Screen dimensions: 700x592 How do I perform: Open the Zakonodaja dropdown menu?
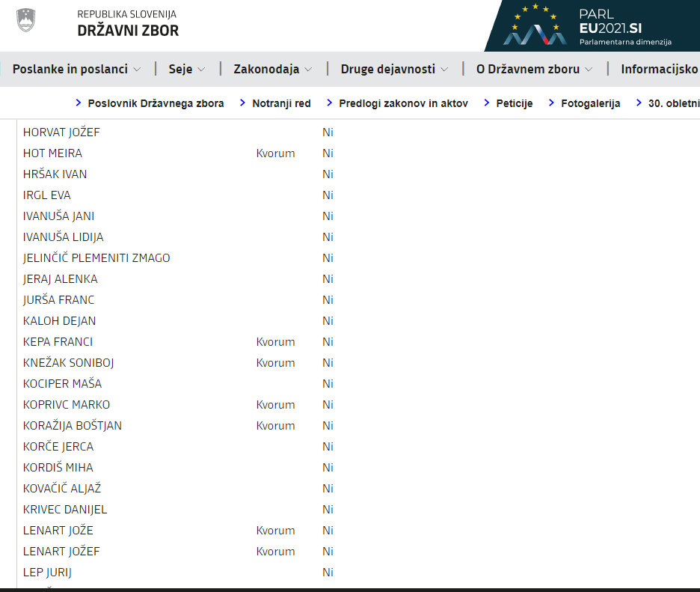273,69
